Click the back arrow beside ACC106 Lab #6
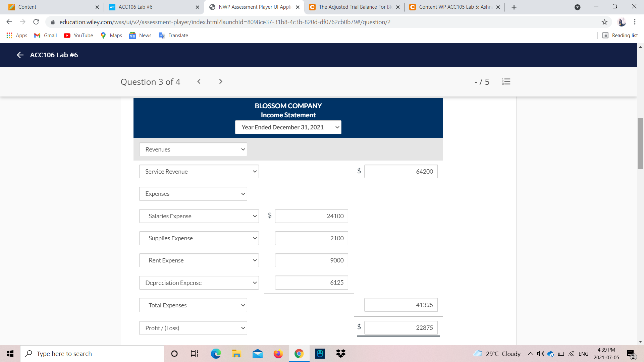644x362 pixels. click(x=20, y=55)
